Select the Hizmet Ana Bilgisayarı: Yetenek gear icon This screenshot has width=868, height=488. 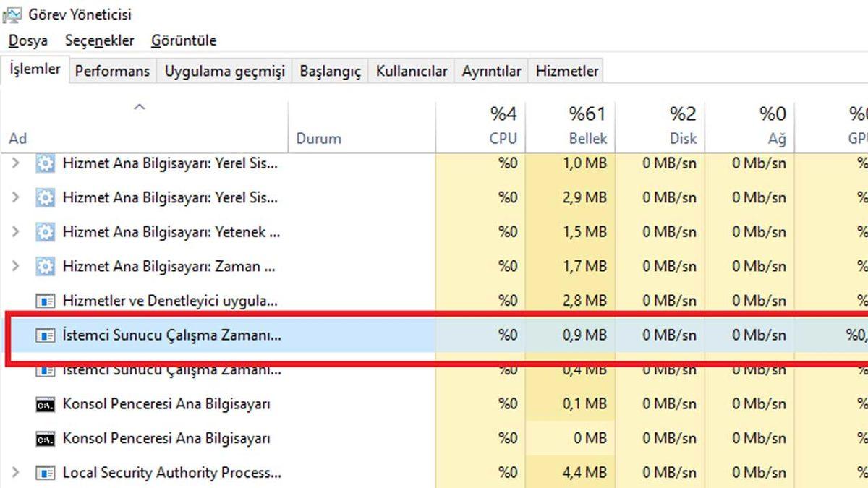(x=45, y=231)
